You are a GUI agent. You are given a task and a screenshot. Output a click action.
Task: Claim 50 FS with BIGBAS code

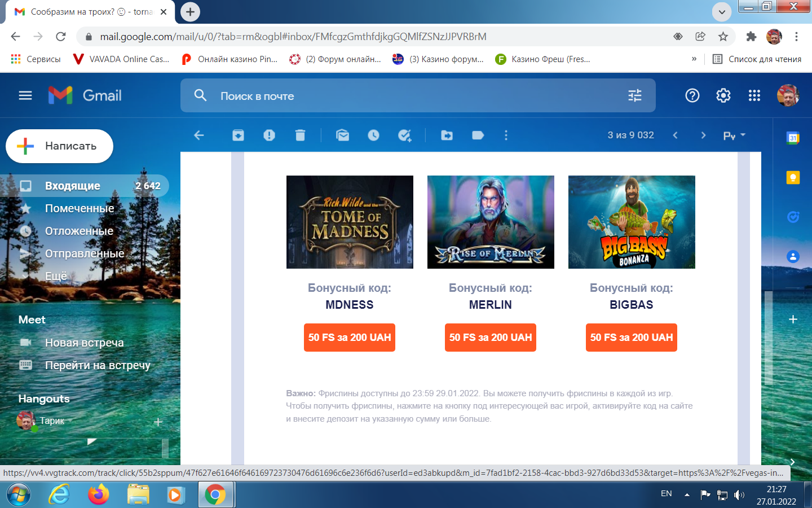[632, 338]
